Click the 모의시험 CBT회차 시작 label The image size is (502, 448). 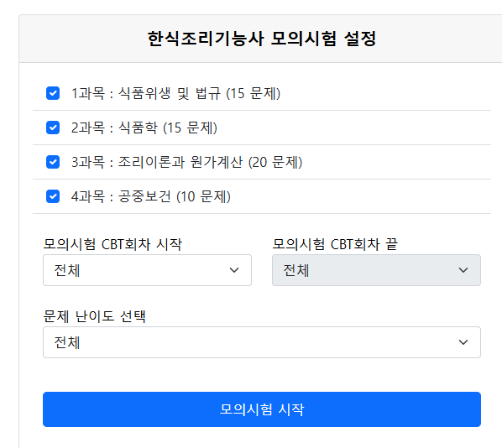click(112, 244)
